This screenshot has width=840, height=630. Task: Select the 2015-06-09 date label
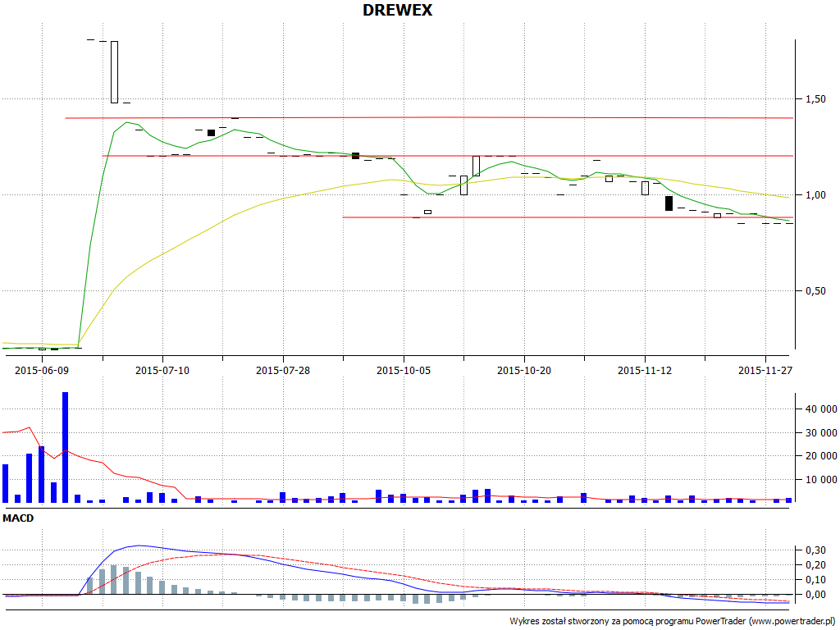click(42, 370)
